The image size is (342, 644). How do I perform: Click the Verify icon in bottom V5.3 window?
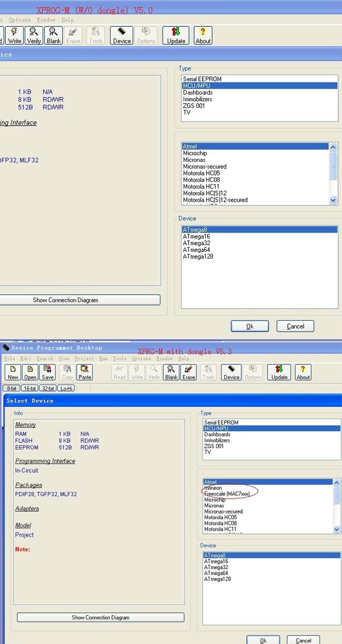[154, 372]
